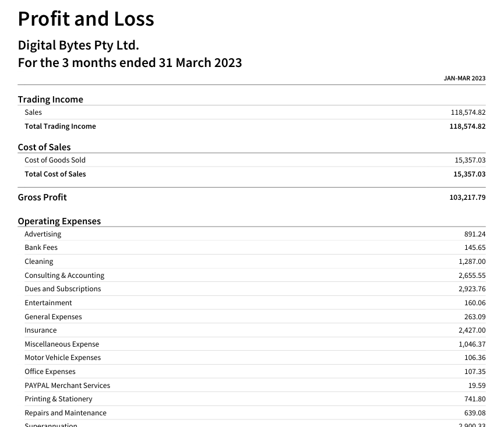Click the Dues and Subscriptions amount 2,923.76
The height and width of the screenshot is (427, 504).
pos(472,289)
